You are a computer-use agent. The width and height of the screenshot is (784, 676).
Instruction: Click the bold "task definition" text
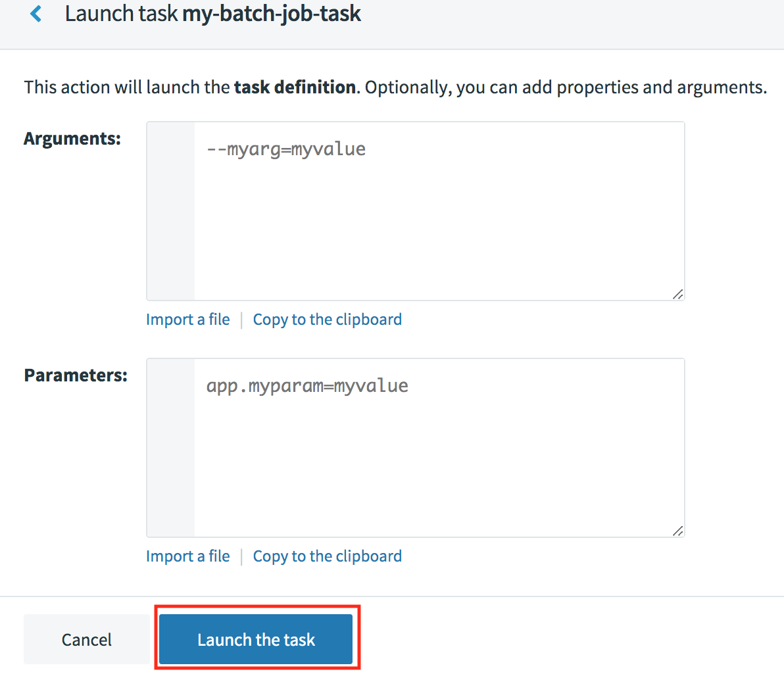pyautogui.click(x=295, y=87)
